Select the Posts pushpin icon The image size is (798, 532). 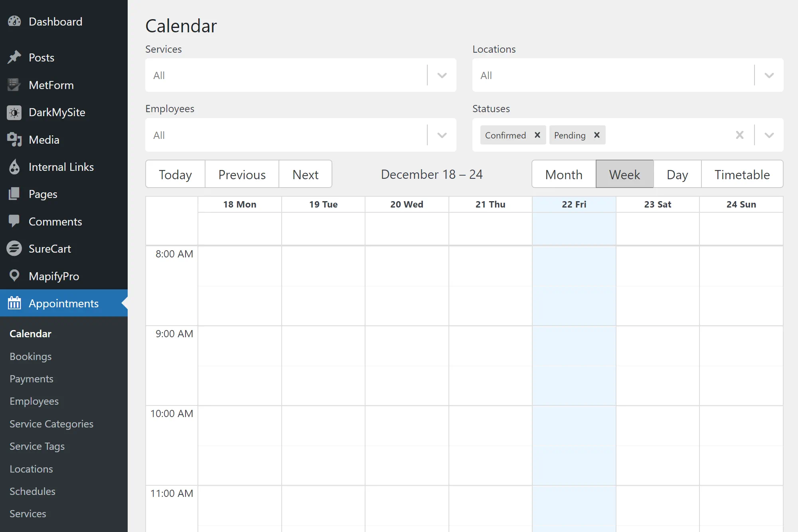coord(15,57)
